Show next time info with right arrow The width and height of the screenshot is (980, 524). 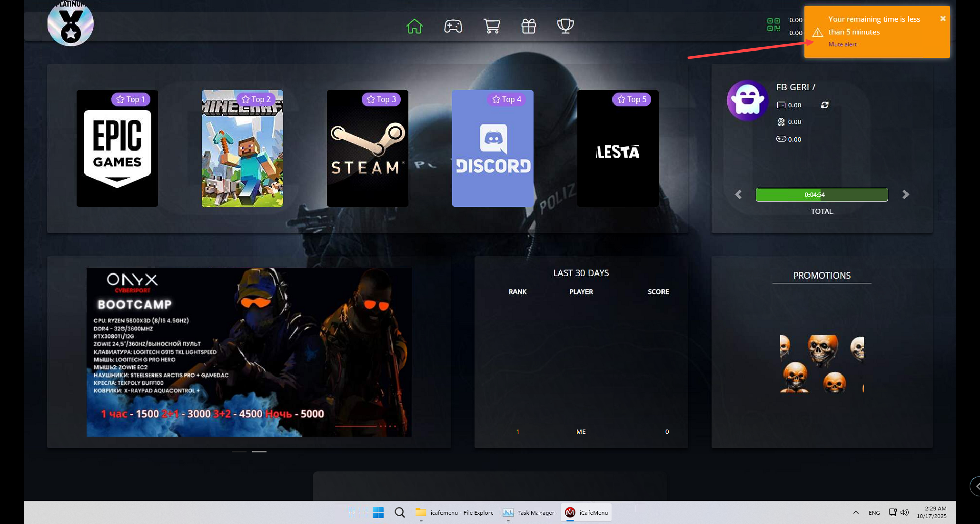pyautogui.click(x=905, y=195)
